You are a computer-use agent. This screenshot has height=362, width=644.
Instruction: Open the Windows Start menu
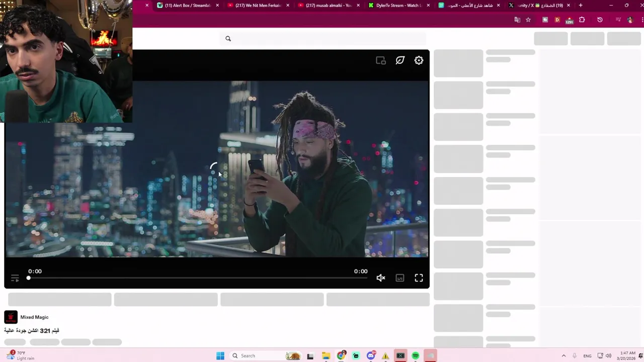220,356
